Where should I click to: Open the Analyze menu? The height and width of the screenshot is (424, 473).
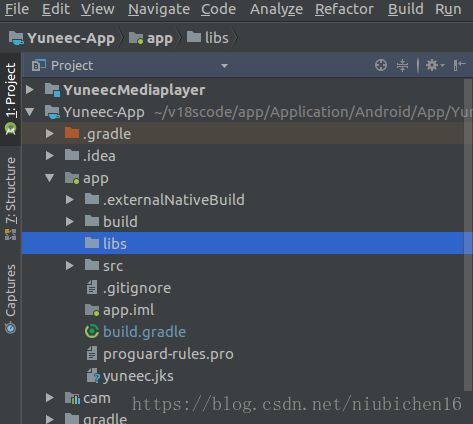276,9
